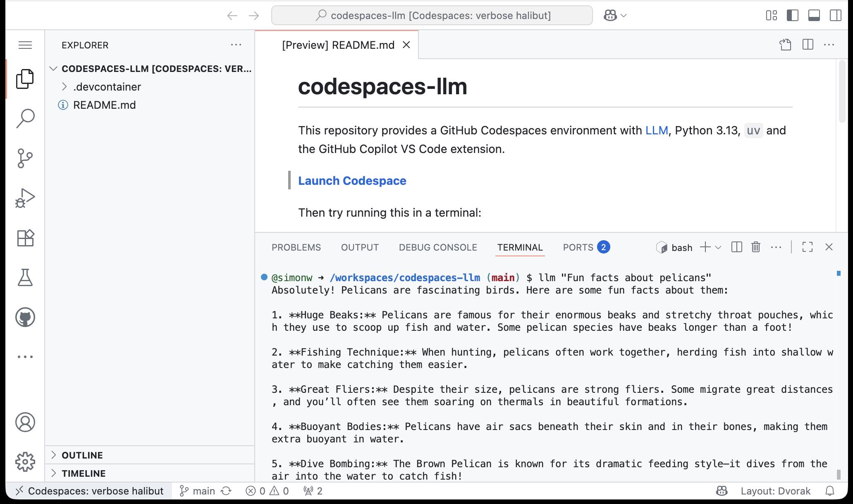Switch to the DEBUG CONSOLE tab
853x504 pixels.
coord(438,247)
